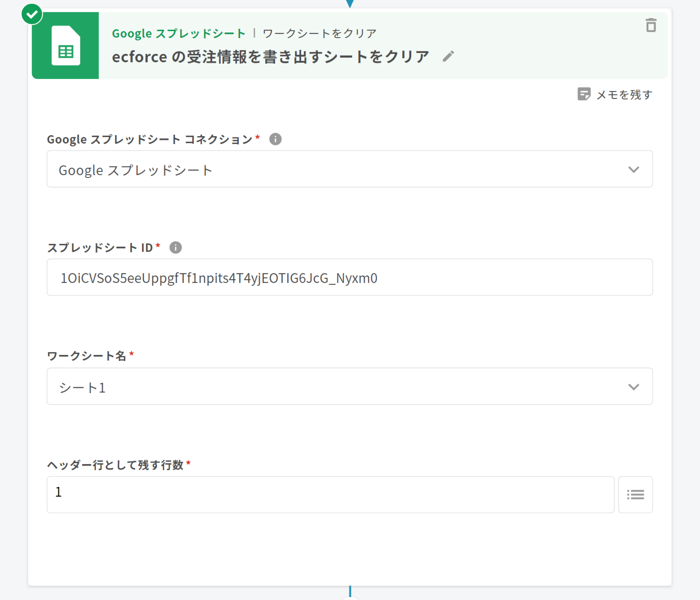This screenshot has height=600, width=700.
Task: Click Google スプレッドシート green header link
Action: pos(179,33)
